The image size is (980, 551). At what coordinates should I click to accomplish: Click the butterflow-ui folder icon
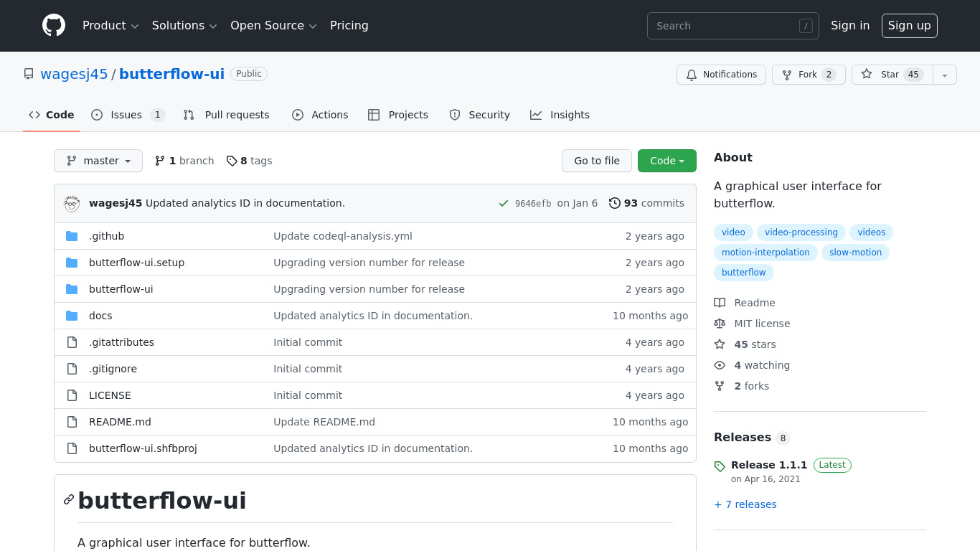(72, 289)
